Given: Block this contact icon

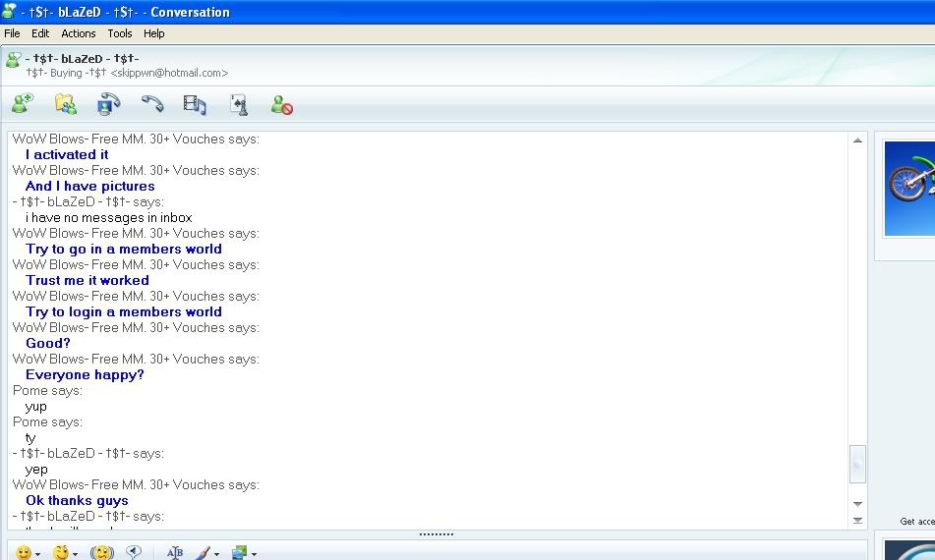Looking at the screenshot, I should click(x=281, y=105).
